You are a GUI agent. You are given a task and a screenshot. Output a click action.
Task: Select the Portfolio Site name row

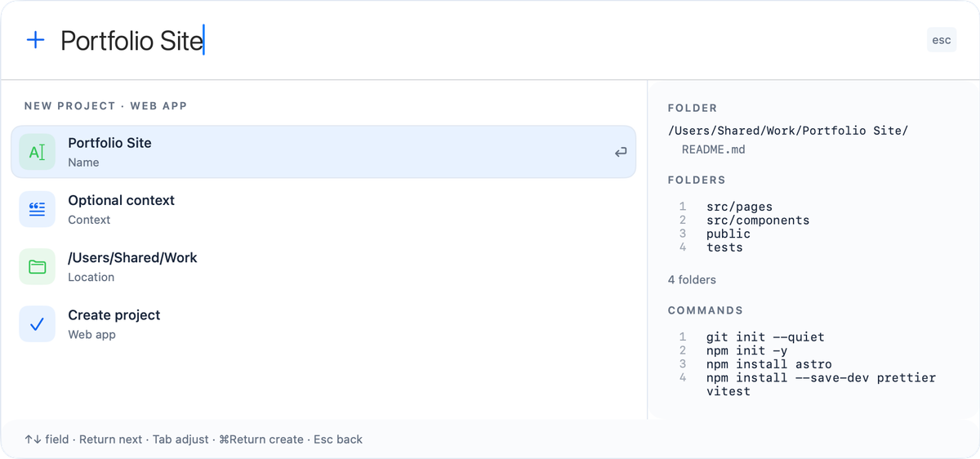click(323, 152)
